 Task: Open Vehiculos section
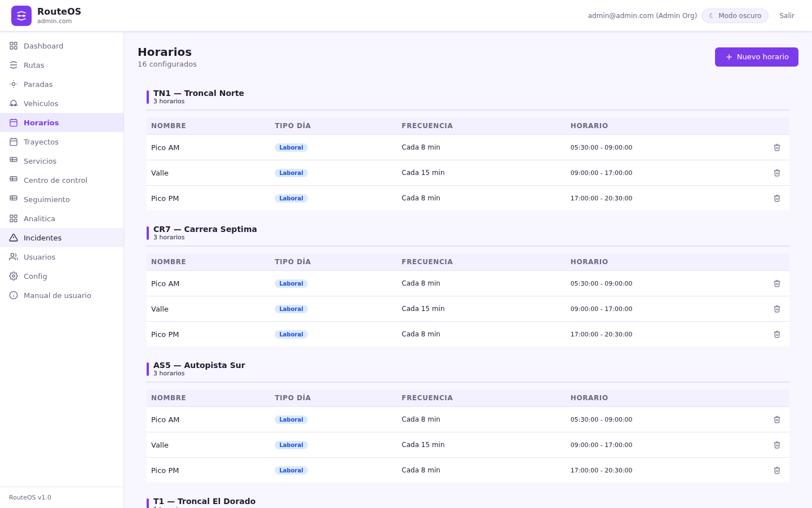pos(62,103)
